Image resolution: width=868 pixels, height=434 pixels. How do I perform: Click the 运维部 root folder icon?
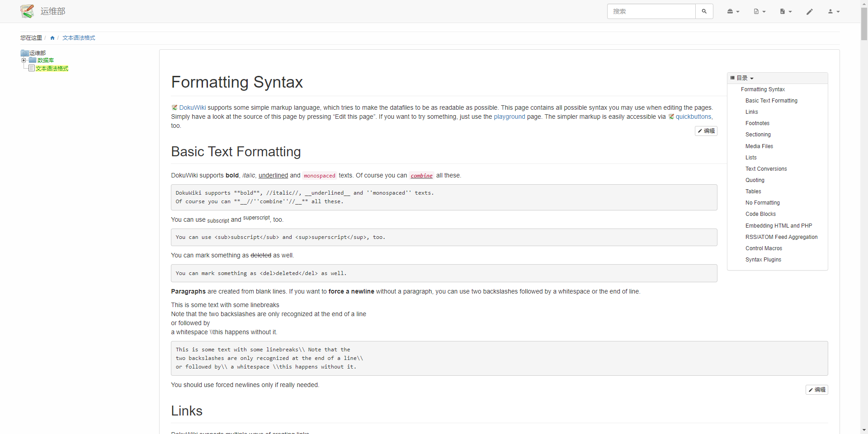click(x=25, y=53)
